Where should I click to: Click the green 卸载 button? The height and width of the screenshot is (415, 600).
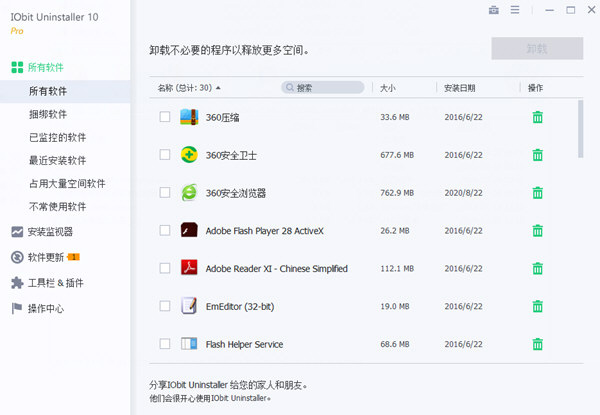point(537,49)
